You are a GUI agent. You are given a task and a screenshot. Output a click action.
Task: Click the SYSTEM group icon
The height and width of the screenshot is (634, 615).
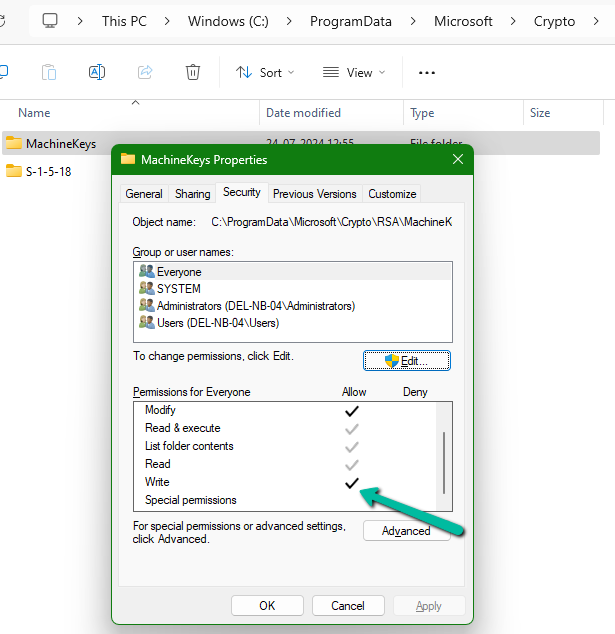pyautogui.click(x=146, y=288)
